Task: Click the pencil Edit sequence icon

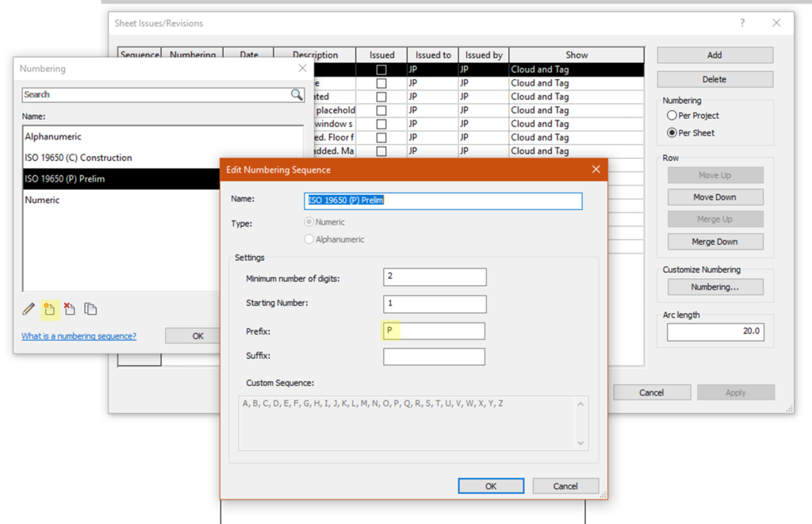Action: [29, 309]
